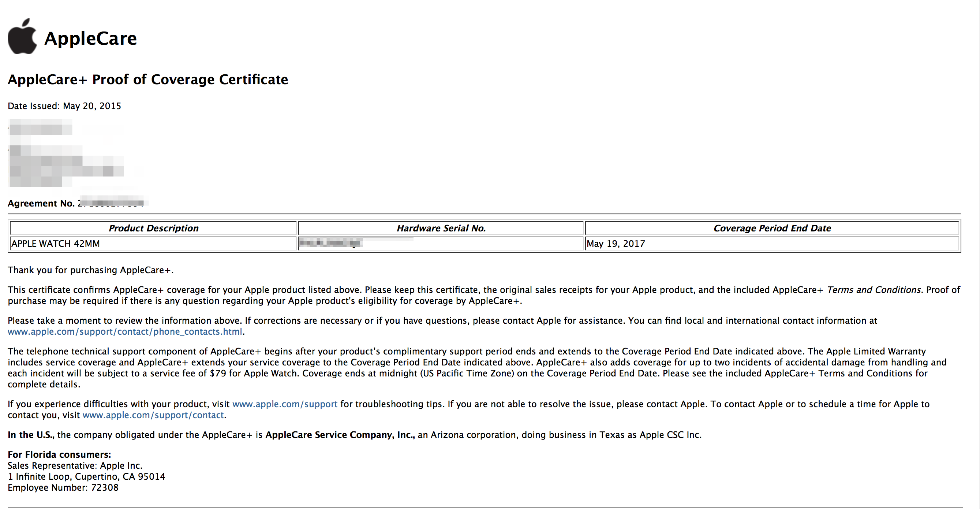980x509 pixels.
Task: Click the Thank you for purchasing AppleCare+ line
Action: click(90, 270)
